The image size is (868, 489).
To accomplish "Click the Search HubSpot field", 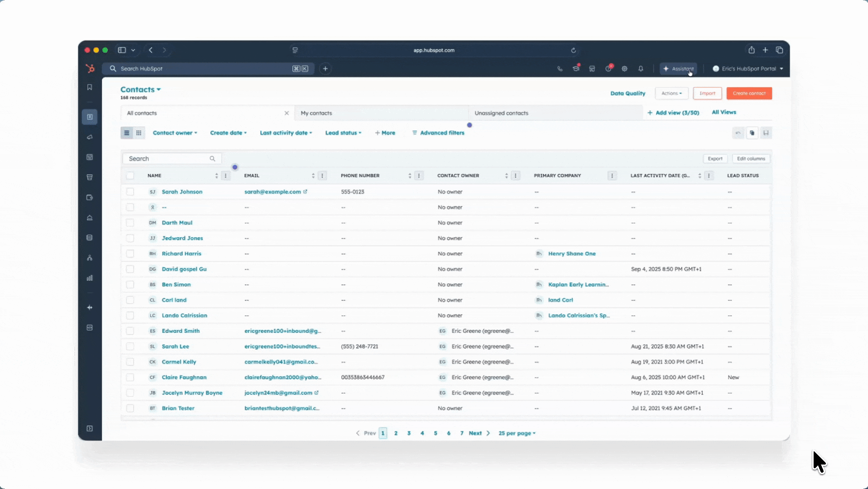I will (x=208, y=69).
